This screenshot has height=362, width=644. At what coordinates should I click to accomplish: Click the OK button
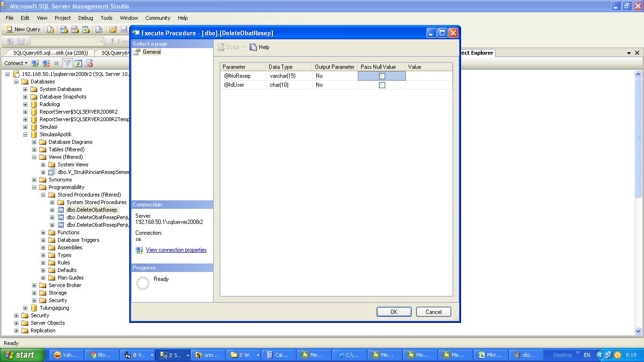(x=394, y=312)
